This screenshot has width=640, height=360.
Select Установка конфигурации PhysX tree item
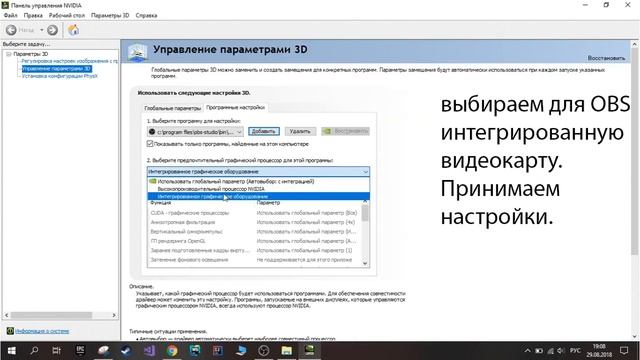pos(60,76)
